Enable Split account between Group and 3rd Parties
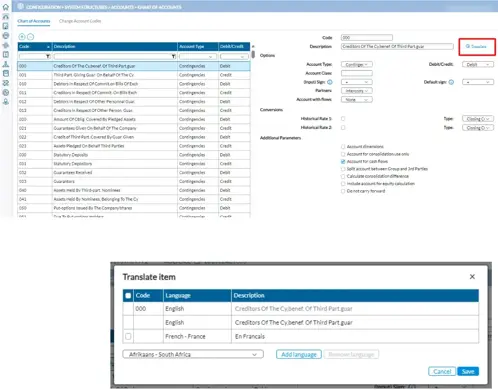Image resolution: width=498 pixels, height=390 pixels. click(x=343, y=169)
